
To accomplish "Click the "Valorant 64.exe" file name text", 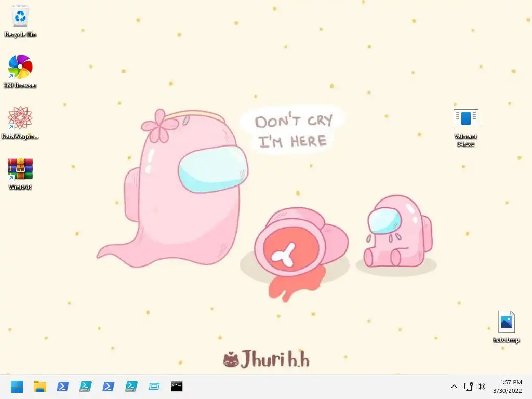I will point(466,140).
